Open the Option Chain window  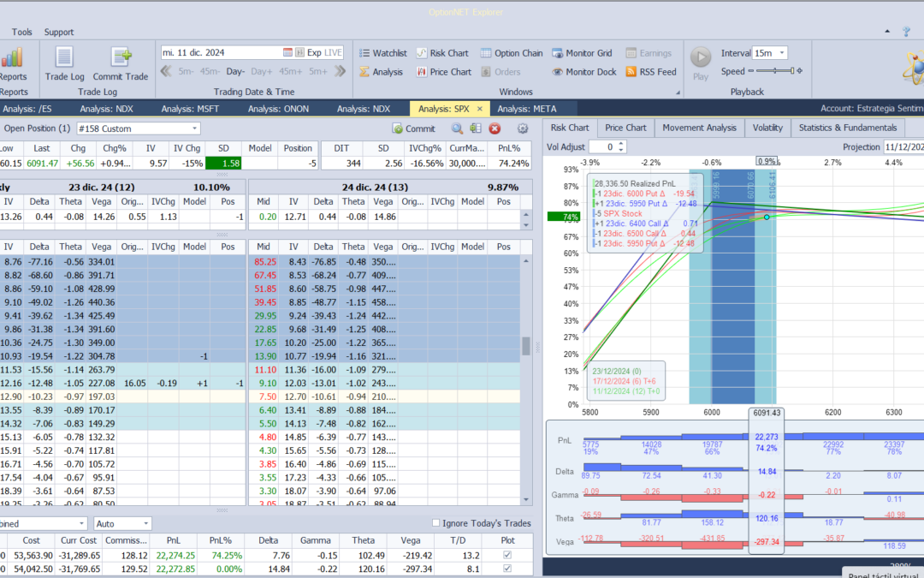512,53
